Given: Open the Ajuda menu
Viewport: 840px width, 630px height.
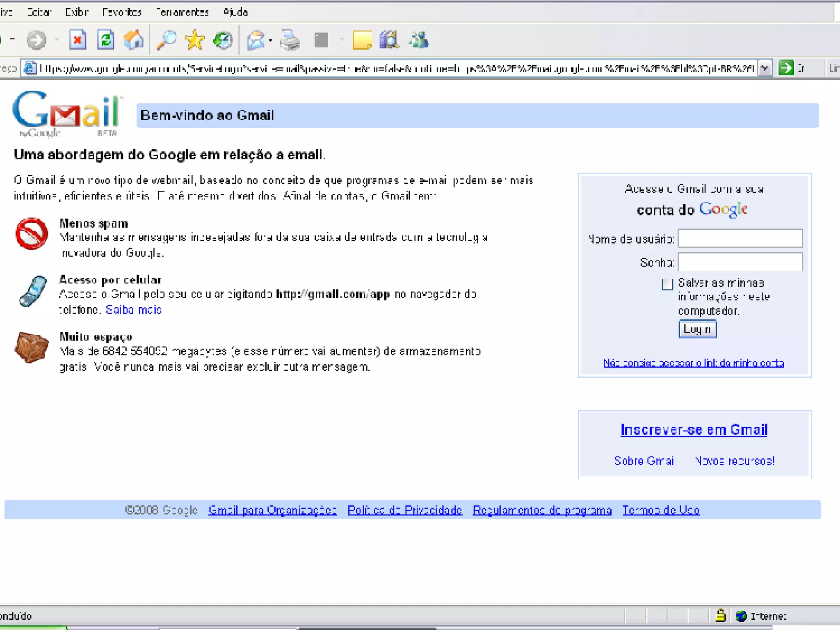Looking at the screenshot, I should [235, 12].
